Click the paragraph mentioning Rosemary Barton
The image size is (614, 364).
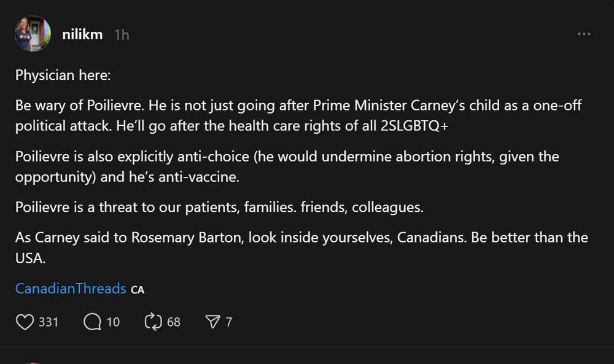(x=301, y=247)
